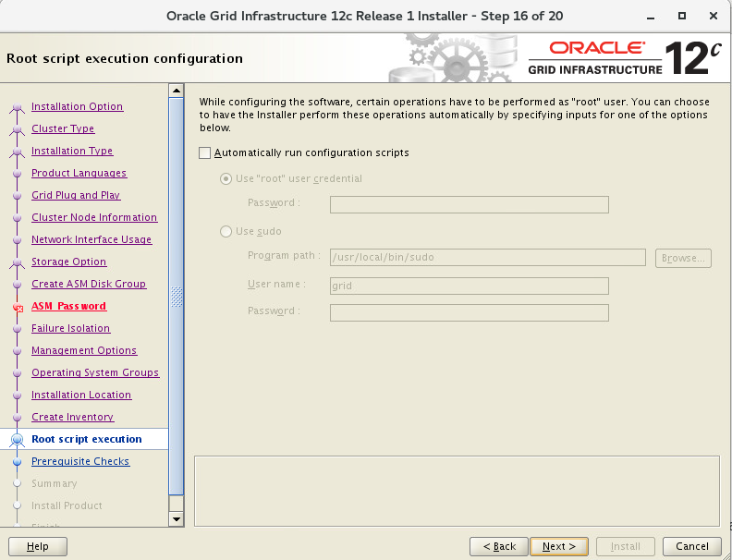Open Installation Location step
Image resolution: width=732 pixels, height=560 pixels.
click(81, 395)
